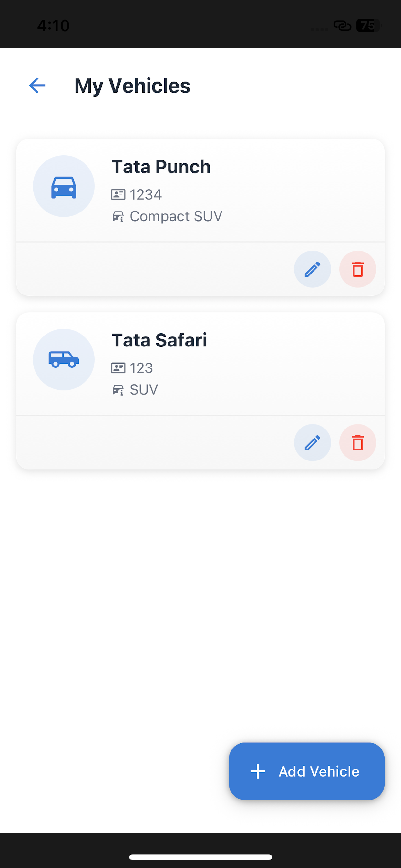401x868 pixels.
Task: Click license plate icon beside 1234
Action: (118, 194)
